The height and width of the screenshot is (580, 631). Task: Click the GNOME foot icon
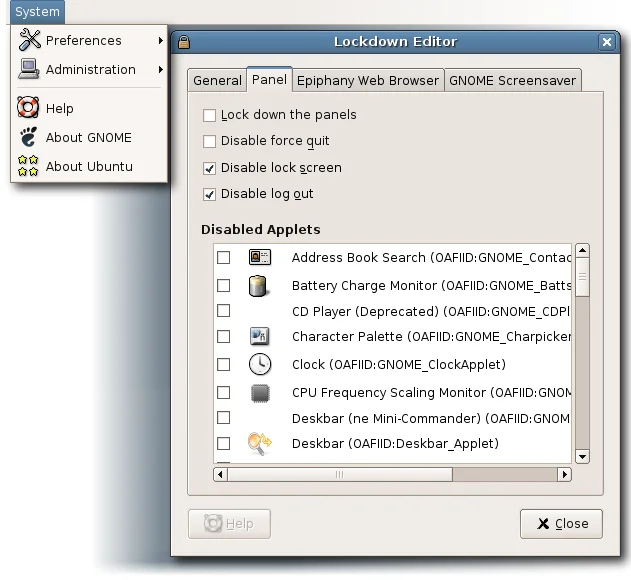coord(29,137)
